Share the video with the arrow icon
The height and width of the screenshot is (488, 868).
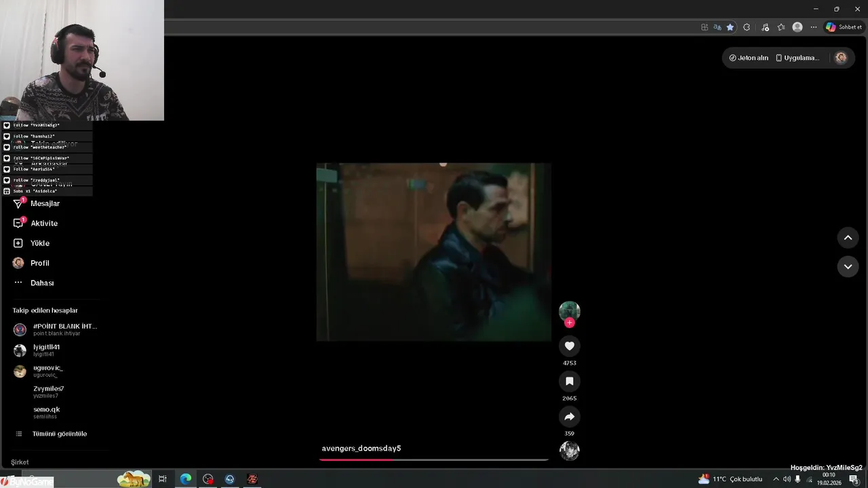click(x=569, y=416)
